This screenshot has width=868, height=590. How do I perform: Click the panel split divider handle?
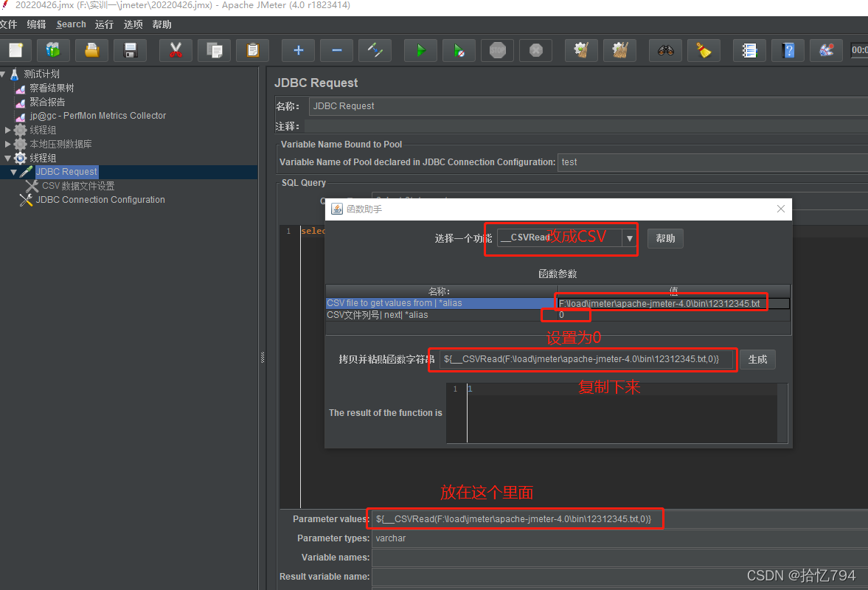(x=263, y=358)
